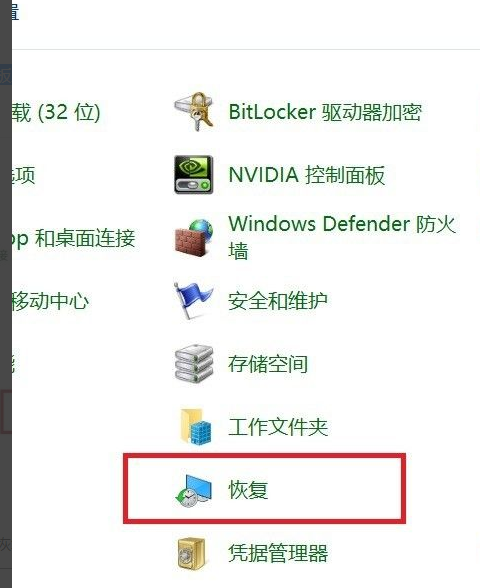Open the Windows Defender firewall brick wall icon
This screenshot has height=588, width=480.
tap(194, 238)
